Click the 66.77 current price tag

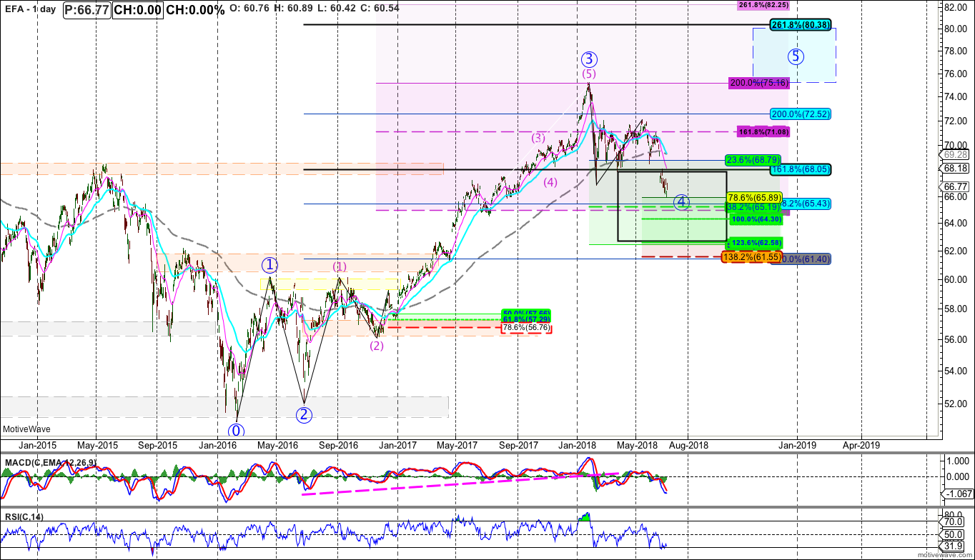tap(955, 187)
